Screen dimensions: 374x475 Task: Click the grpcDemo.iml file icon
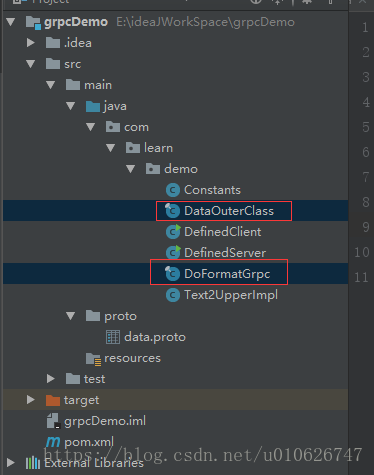(53, 421)
